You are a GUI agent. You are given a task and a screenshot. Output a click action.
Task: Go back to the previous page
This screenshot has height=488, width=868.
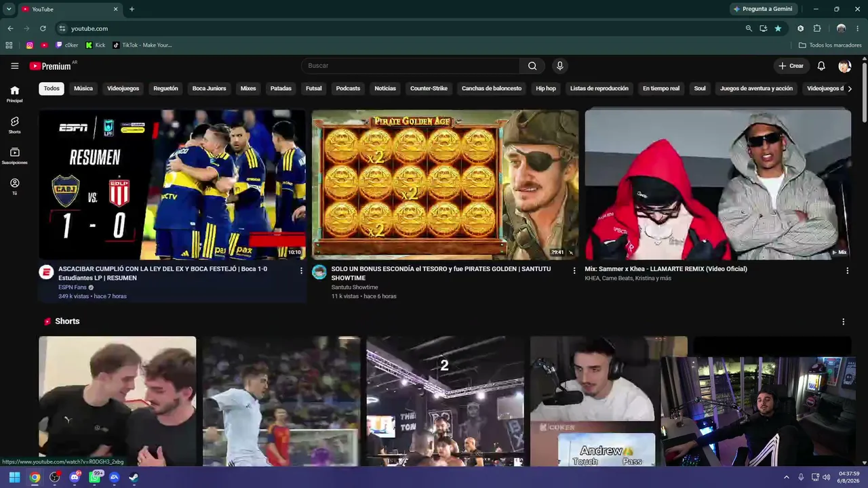(10, 28)
